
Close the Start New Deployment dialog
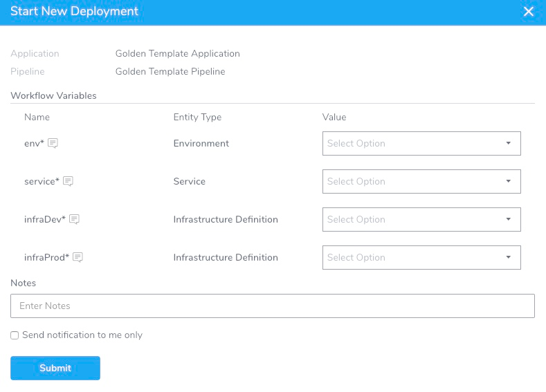point(528,12)
